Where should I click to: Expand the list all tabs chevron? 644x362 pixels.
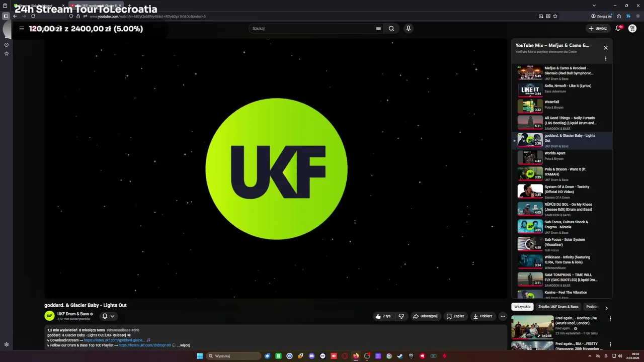click(594, 6)
